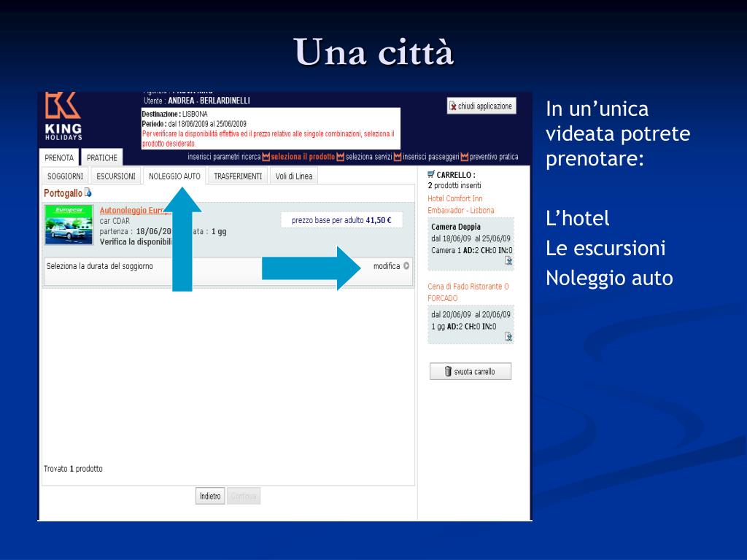Screen dimensions: 747x560
Task: Click the trash icon on svuota carrello
Action: pos(448,371)
